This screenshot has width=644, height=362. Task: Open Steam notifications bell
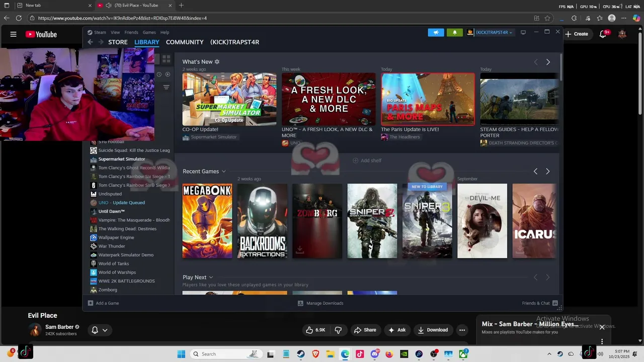[455, 32]
